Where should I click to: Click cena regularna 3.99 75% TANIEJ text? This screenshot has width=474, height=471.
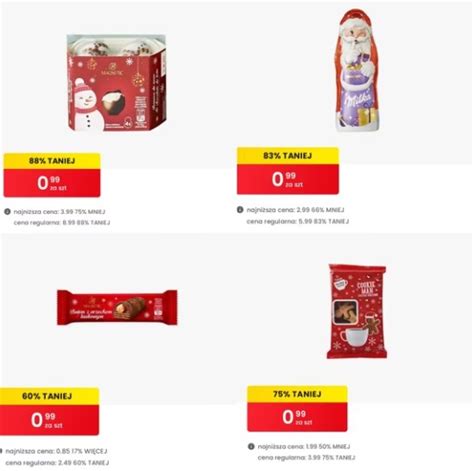[306, 458]
